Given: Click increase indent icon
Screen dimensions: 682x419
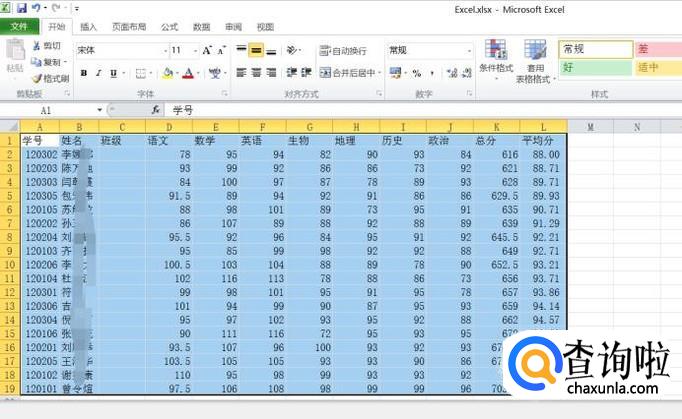Looking at the screenshot, I should point(306,72).
